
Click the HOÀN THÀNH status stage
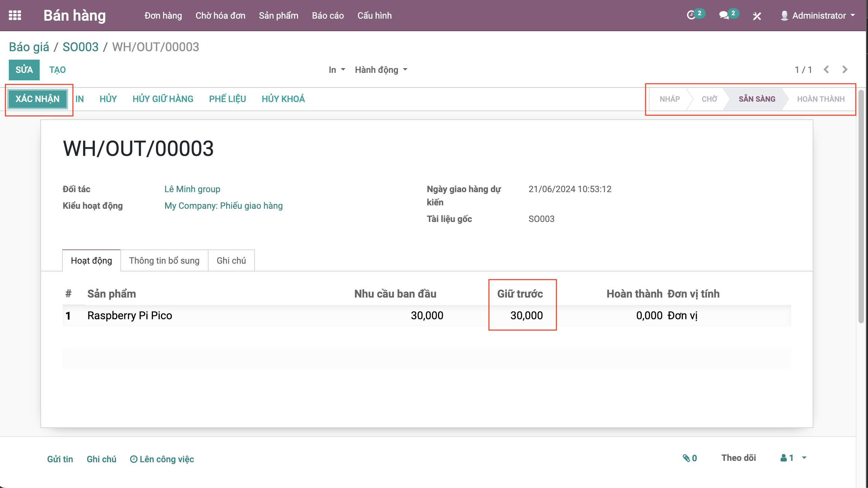(821, 99)
